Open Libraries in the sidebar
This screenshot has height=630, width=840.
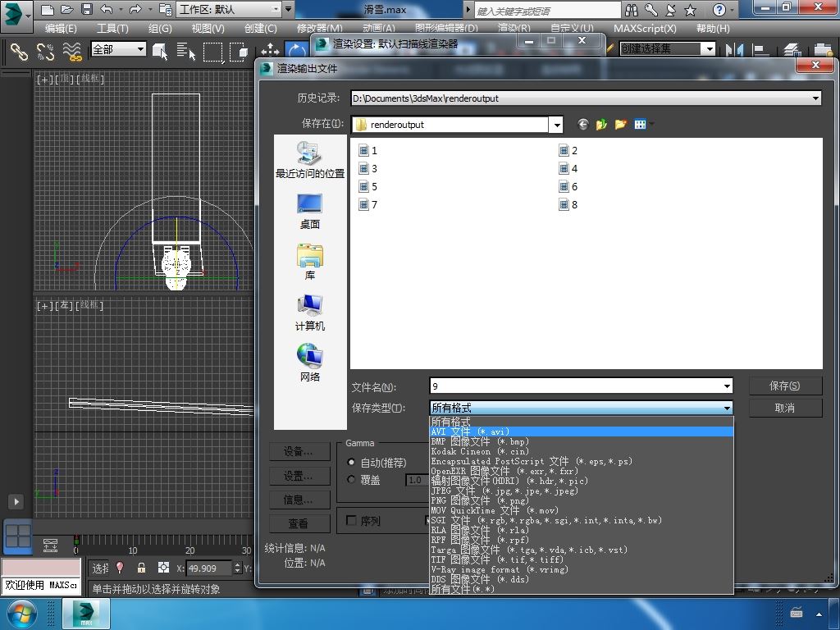coord(309,262)
